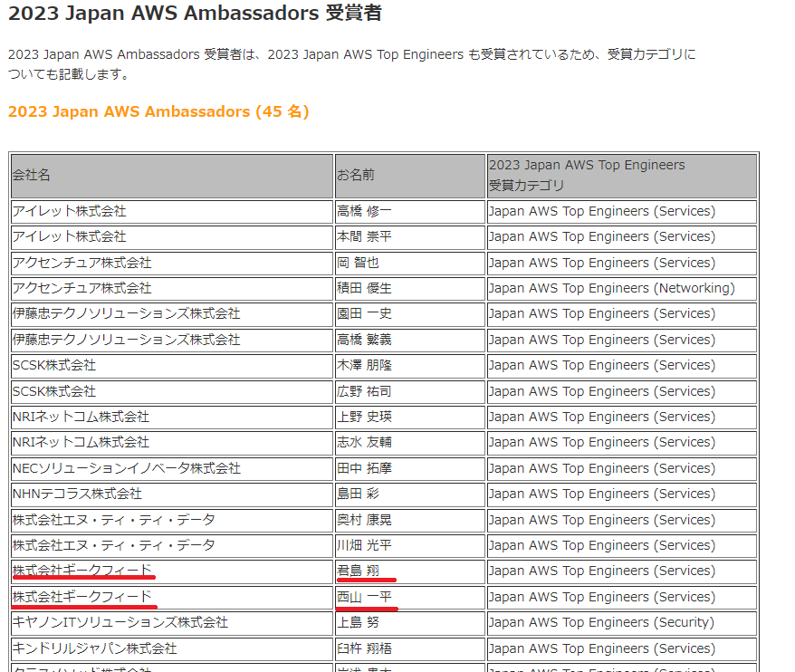Click company cell in 広野 祐司 row

click(x=172, y=392)
